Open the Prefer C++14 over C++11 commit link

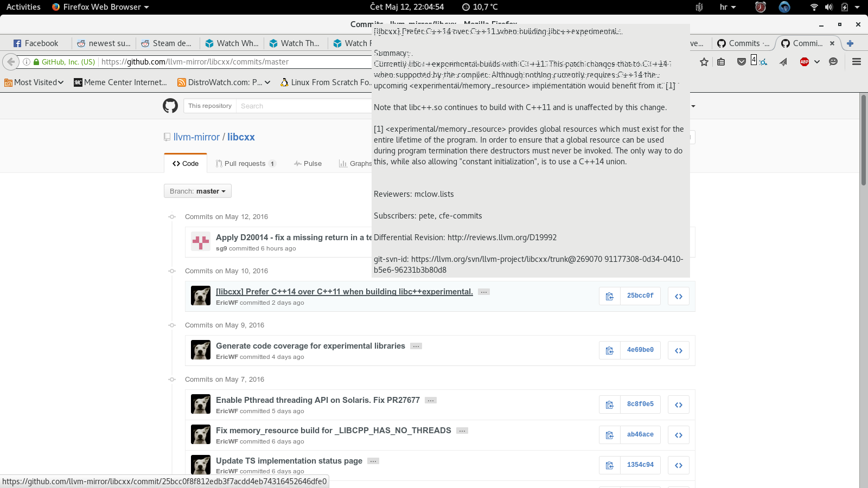pyautogui.click(x=344, y=292)
